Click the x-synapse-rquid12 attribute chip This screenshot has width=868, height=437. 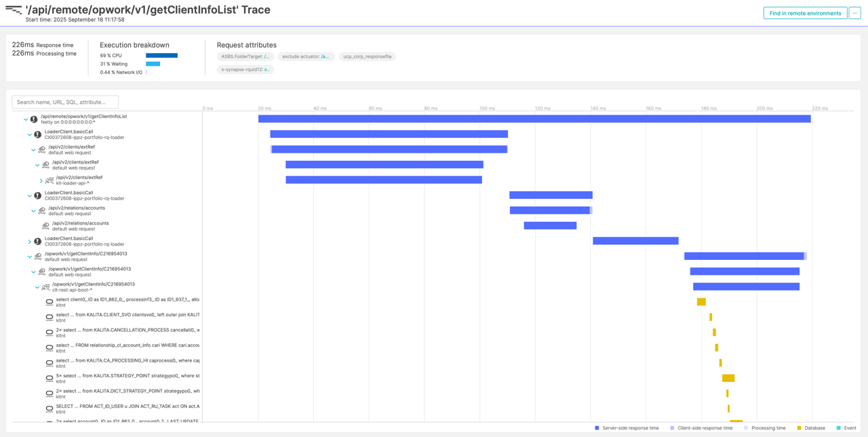(245, 69)
